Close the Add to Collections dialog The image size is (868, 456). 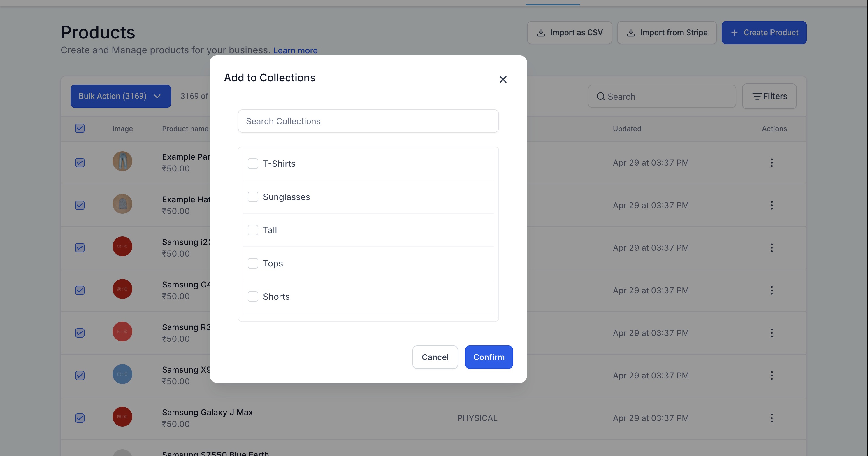click(x=503, y=79)
